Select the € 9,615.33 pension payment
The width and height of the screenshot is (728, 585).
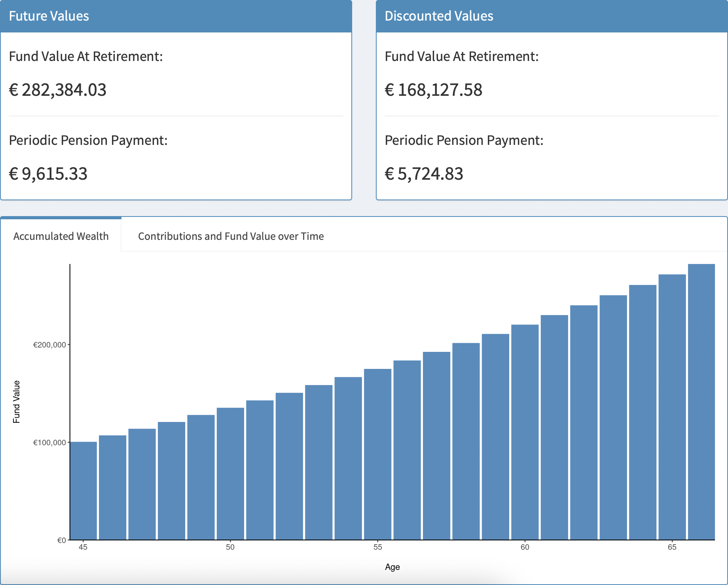[x=48, y=174]
